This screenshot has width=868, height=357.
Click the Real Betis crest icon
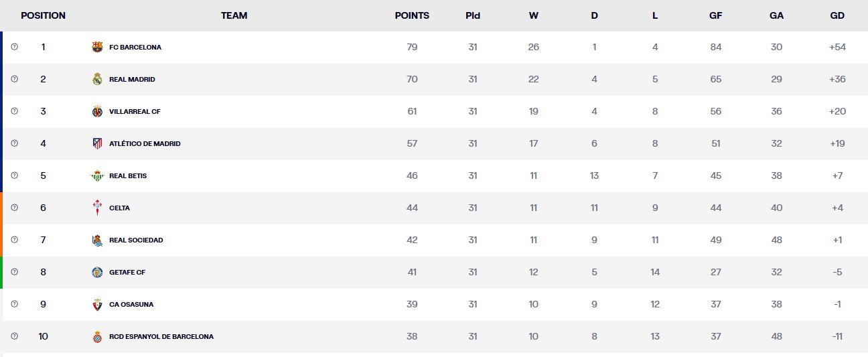(97, 176)
